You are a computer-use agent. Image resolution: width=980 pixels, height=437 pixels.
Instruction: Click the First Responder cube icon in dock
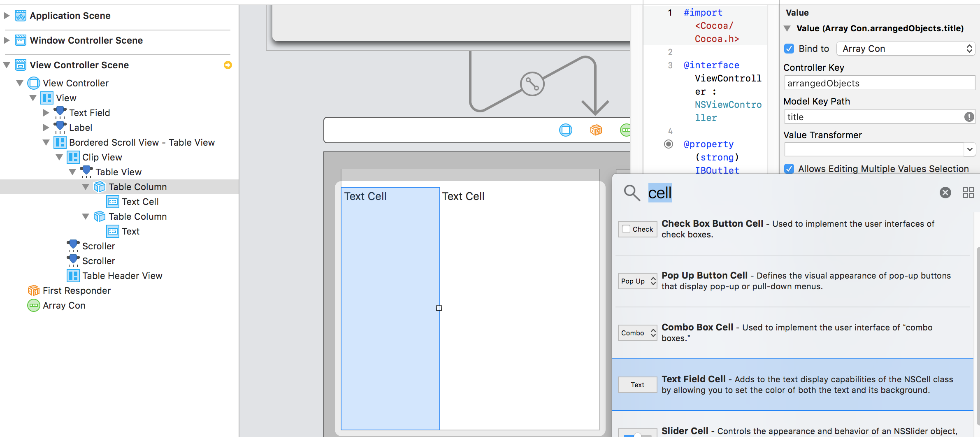[596, 130]
